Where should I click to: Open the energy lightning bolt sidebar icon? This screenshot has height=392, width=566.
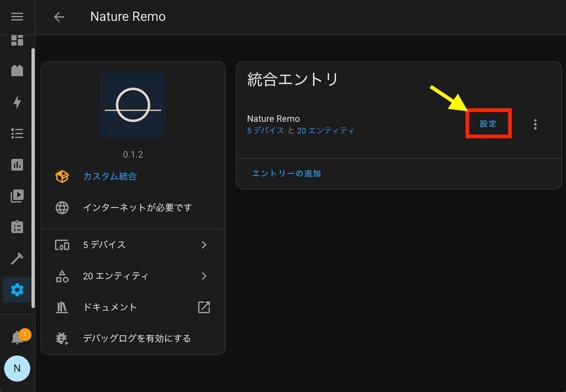click(x=17, y=102)
